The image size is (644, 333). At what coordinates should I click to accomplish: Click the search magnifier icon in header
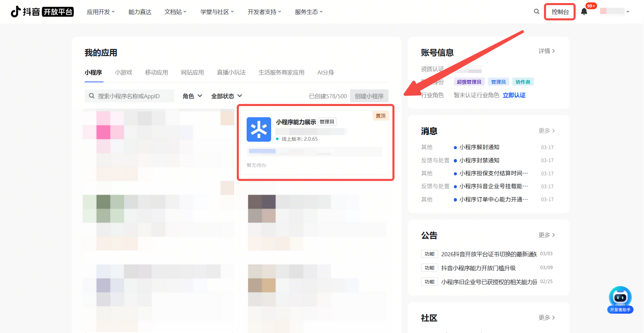click(536, 12)
